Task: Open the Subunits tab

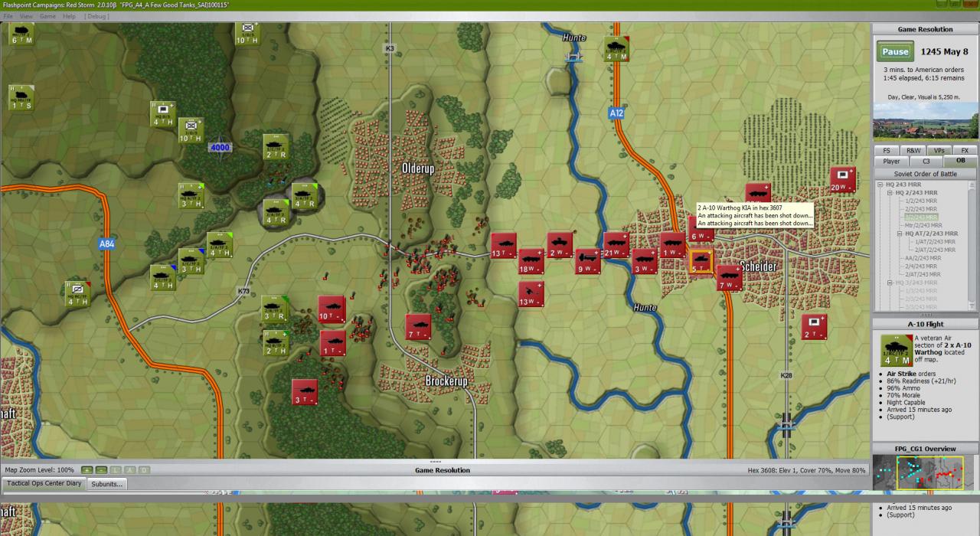Action: pos(106,484)
